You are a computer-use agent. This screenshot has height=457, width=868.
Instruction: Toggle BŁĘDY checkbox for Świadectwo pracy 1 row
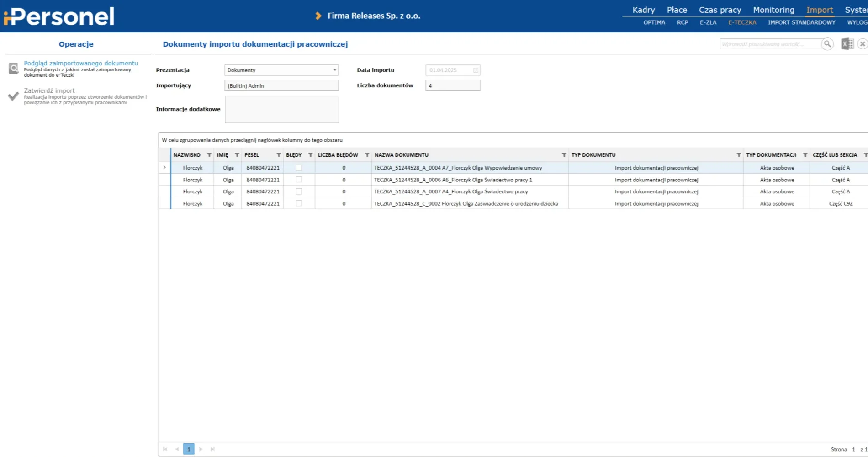point(299,180)
